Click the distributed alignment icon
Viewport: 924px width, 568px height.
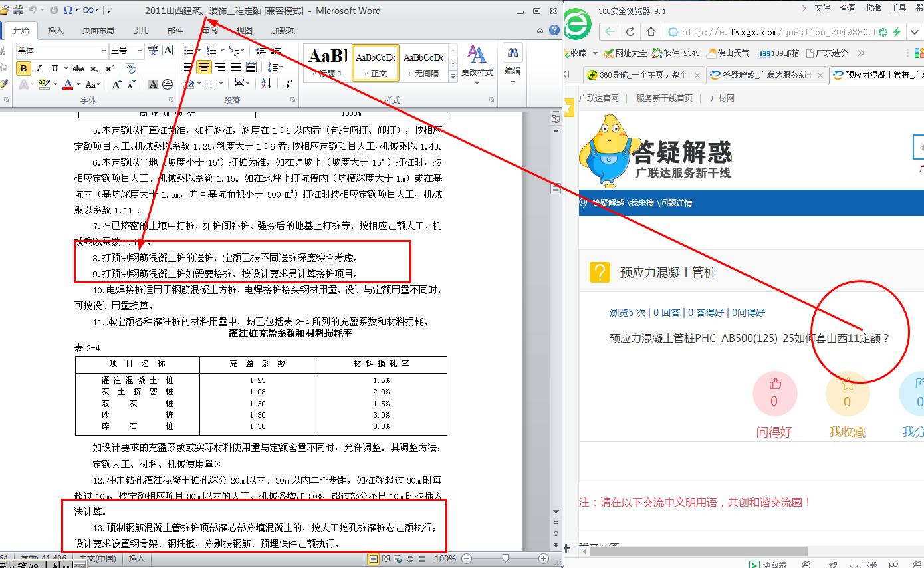click(251, 67)
